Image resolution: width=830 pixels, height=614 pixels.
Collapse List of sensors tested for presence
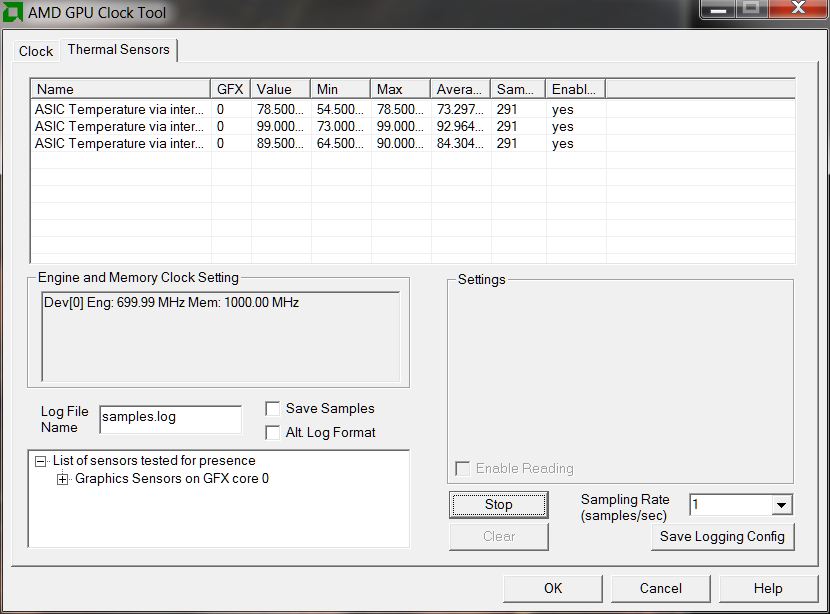tap(40, 461)
